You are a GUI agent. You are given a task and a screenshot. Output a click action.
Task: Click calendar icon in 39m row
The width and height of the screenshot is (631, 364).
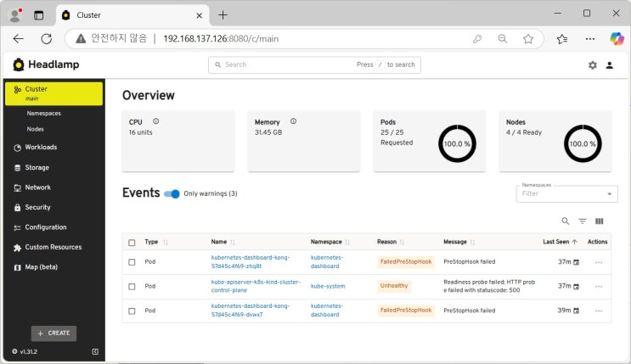click(x=577, y=311)
